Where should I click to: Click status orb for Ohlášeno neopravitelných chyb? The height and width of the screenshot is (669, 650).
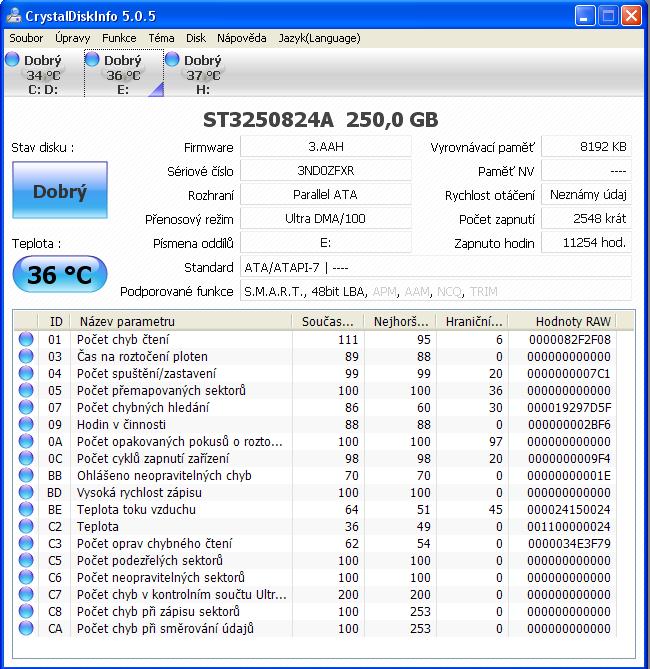coord(26,475)
